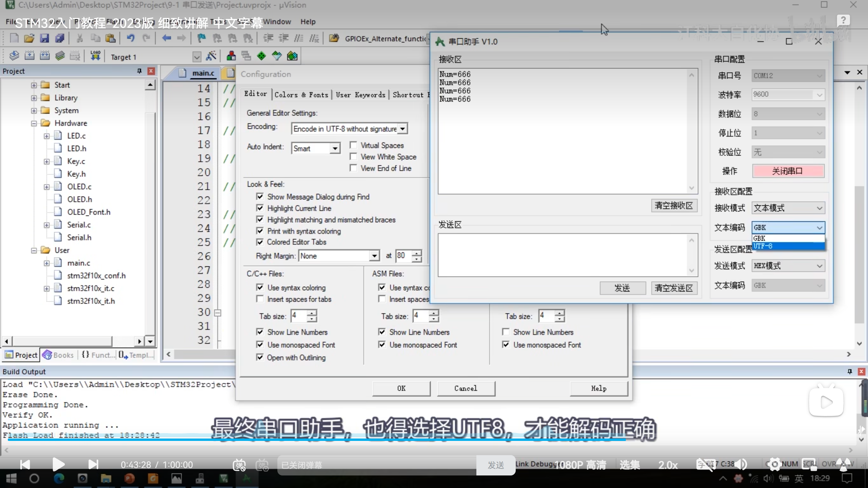This screenshot has width=868, height=488.
Task: Open the Encoding dropdown in editor settings
Action: [x=402, y=129]
